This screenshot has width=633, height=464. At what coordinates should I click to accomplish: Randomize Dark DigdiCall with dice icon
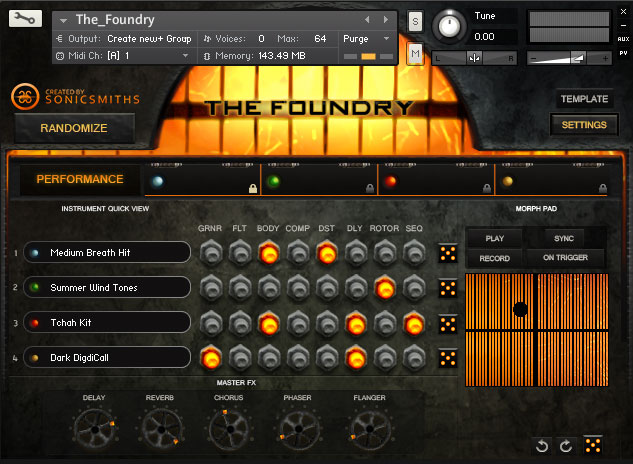[448, 358]
